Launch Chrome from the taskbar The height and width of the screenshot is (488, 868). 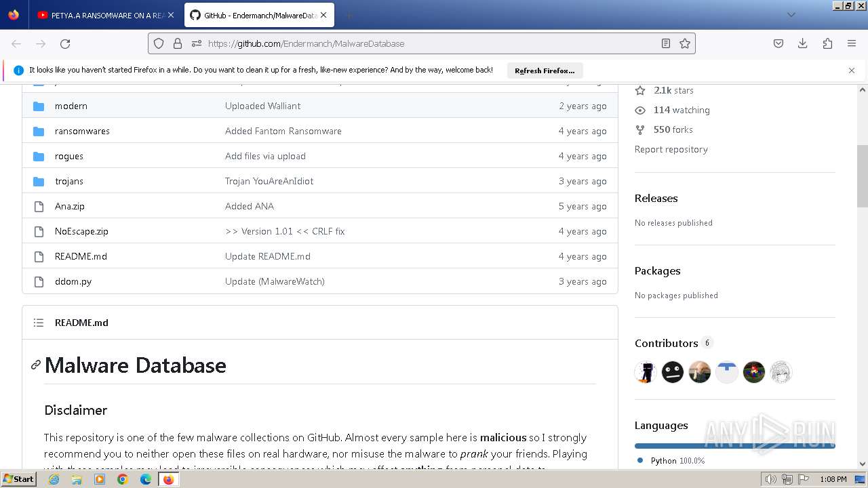122,479
